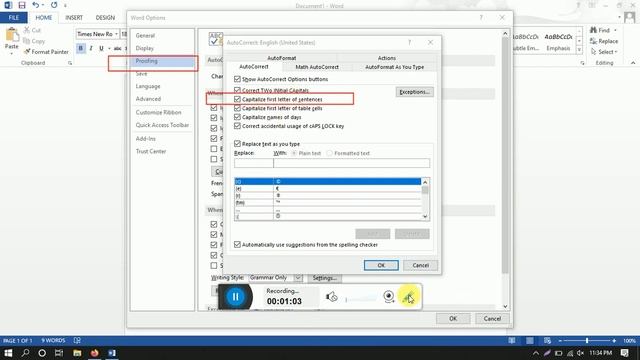This screenshot has width=640, height=360.
Task: Open the Undo history dropdown arrow
Action: (x=43, y=5)
